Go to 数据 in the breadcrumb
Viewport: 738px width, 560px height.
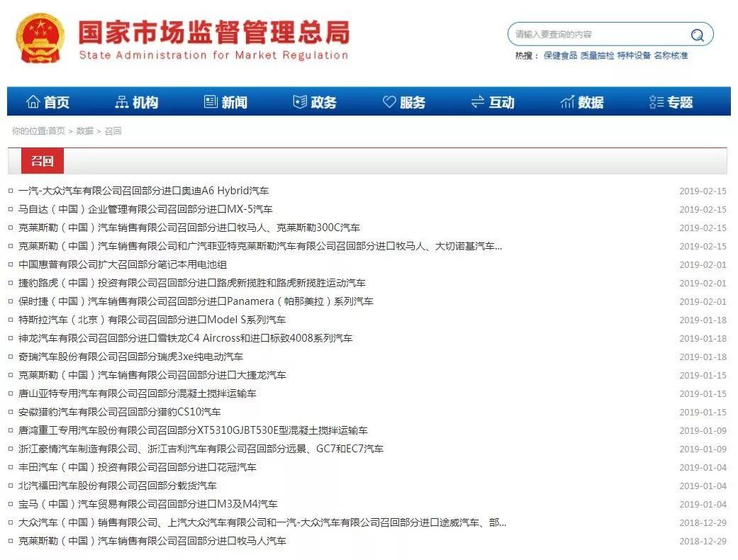tap(85, 131)
